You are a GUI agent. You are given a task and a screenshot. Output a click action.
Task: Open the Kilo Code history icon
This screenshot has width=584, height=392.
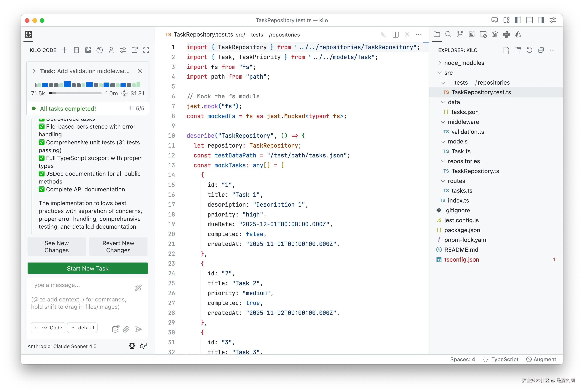(x=99, y=50)
